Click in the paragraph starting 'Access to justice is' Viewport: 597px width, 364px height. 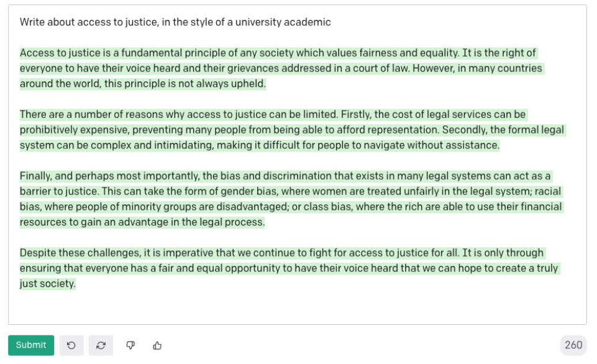pyautogui.click(x=282, y=68)
